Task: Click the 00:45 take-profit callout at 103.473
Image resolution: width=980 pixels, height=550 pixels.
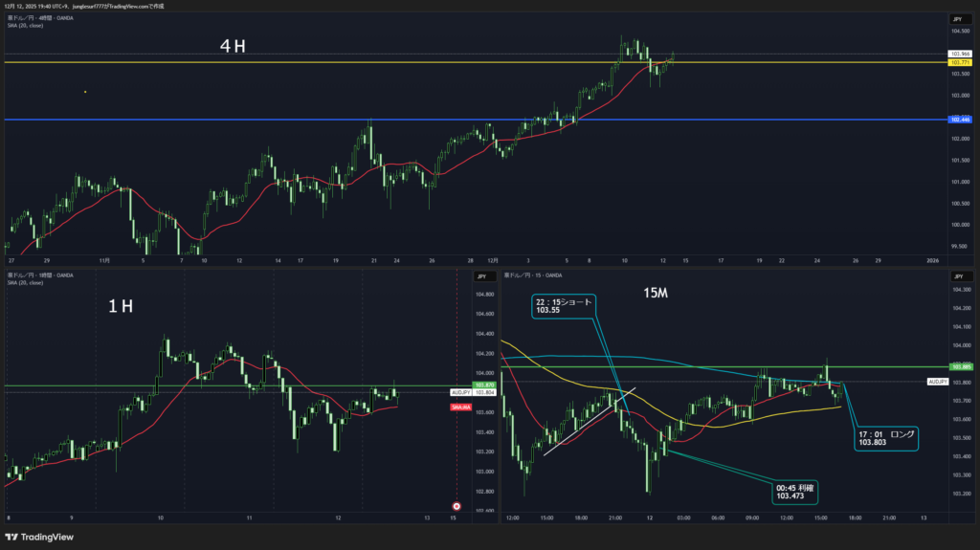Action: 794,491
